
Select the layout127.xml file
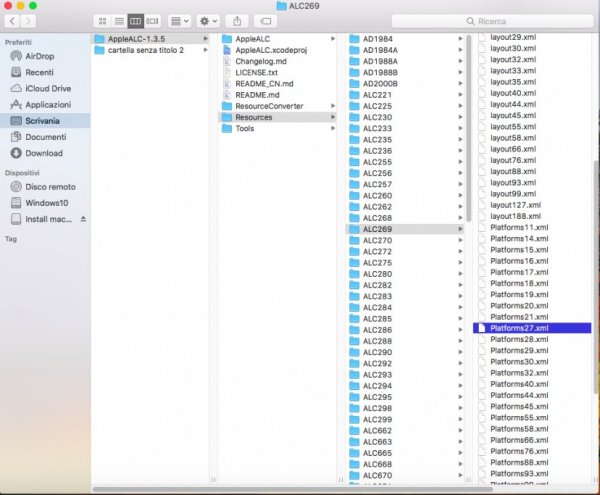[532, 205]
